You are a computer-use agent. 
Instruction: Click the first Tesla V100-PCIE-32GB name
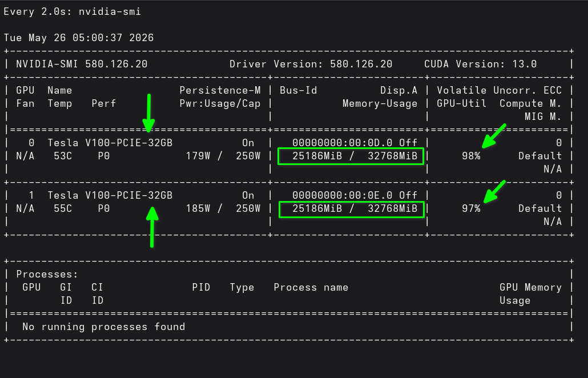click(110, 143)
